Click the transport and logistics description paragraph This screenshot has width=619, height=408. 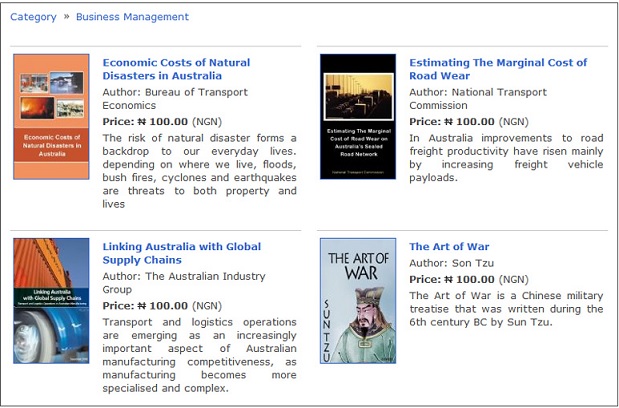pos(199,355)
